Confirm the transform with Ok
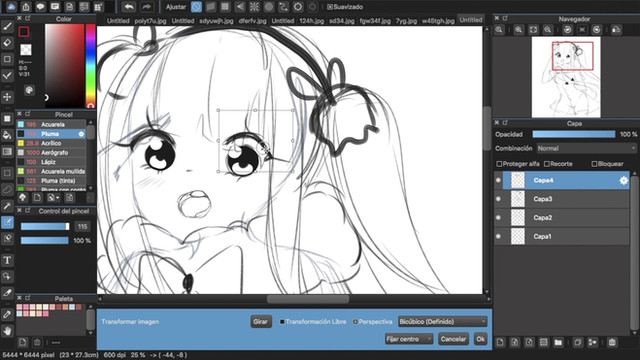The image size is (640, 360). point(480,339)
